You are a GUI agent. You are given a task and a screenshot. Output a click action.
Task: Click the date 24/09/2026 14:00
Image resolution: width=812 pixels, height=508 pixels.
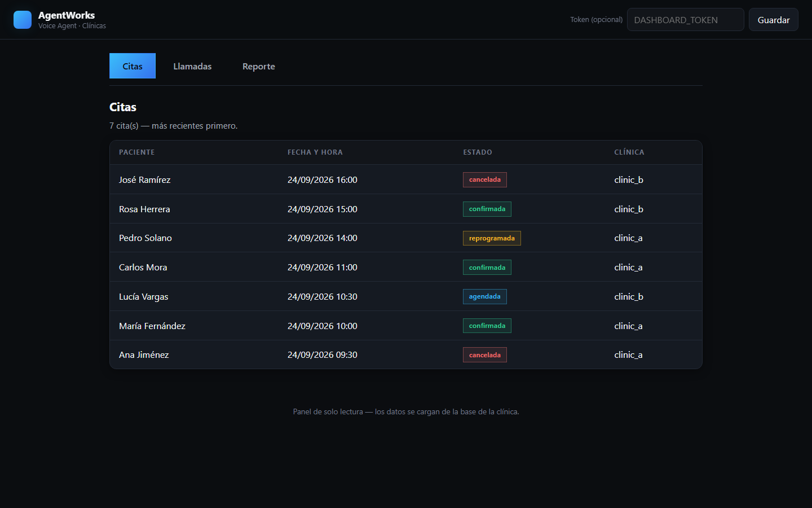tap(323, 238)
